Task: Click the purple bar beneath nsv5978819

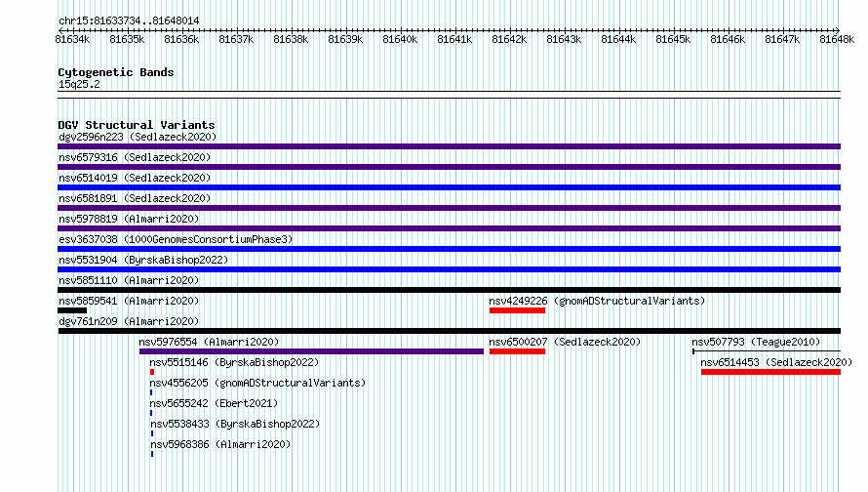Action: (x=449, y=228)
